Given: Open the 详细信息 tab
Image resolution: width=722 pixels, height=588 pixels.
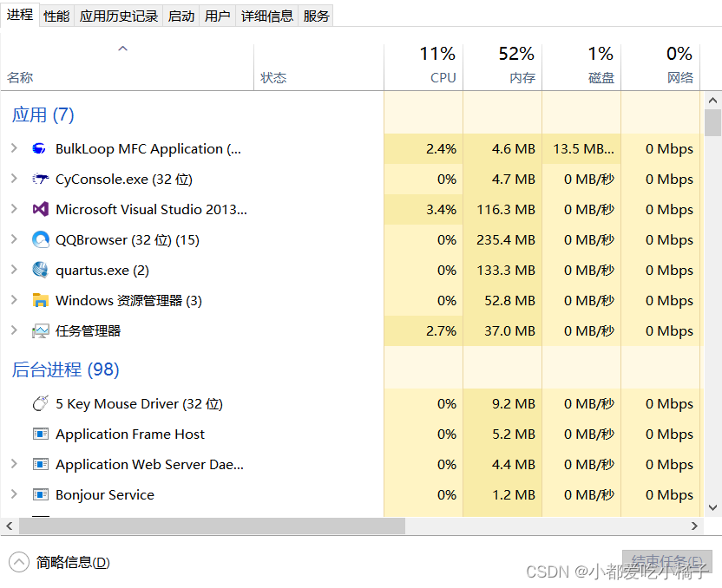Looking at the screenshot, I should coord(267,16).
